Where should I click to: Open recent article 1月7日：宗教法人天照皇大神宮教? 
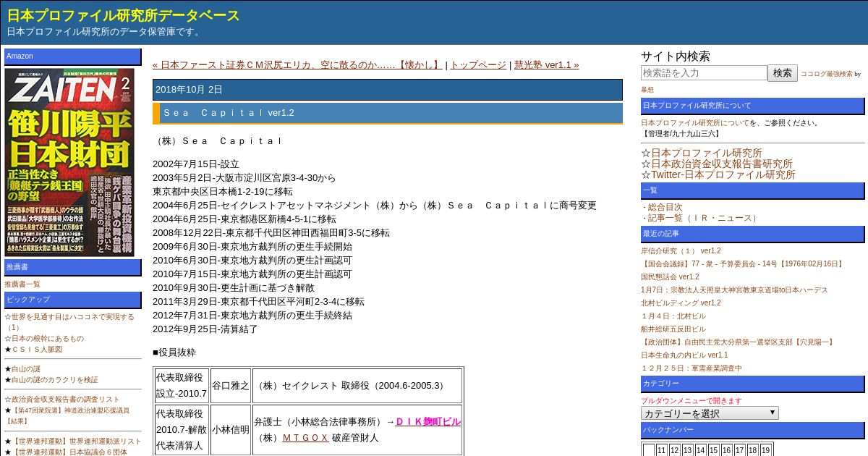tap(734, 290)
